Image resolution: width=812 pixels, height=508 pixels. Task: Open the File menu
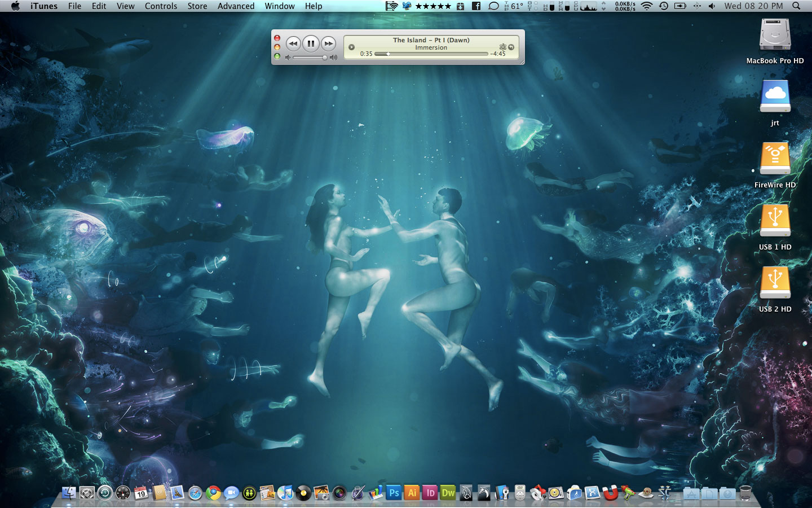tap(74, 6)
